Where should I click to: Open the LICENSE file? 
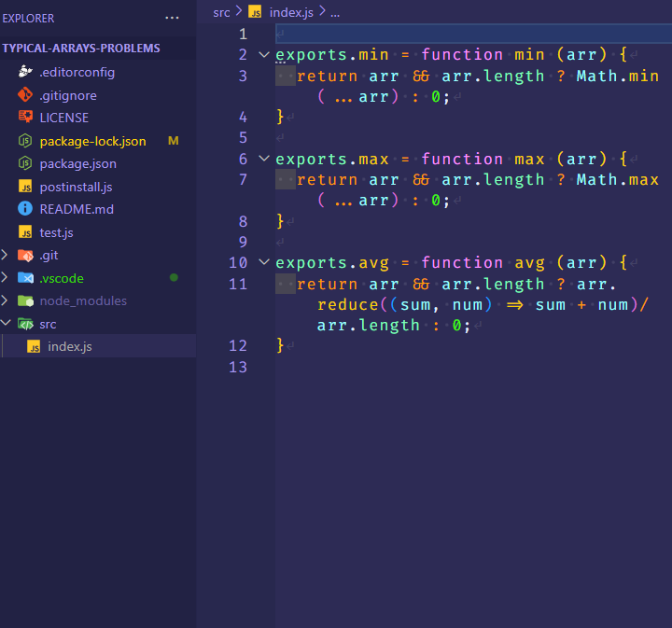coord(64,118)
